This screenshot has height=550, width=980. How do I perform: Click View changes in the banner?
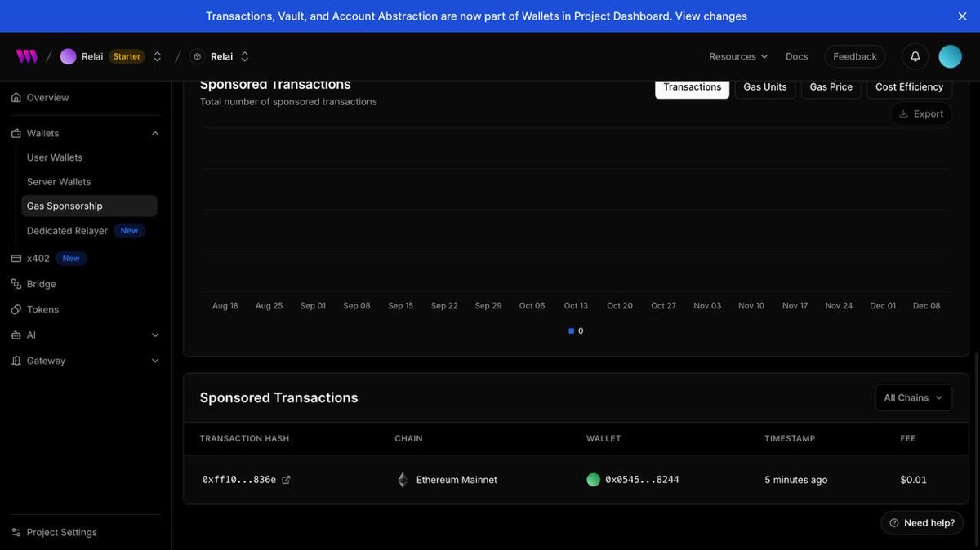coord(711,16)
